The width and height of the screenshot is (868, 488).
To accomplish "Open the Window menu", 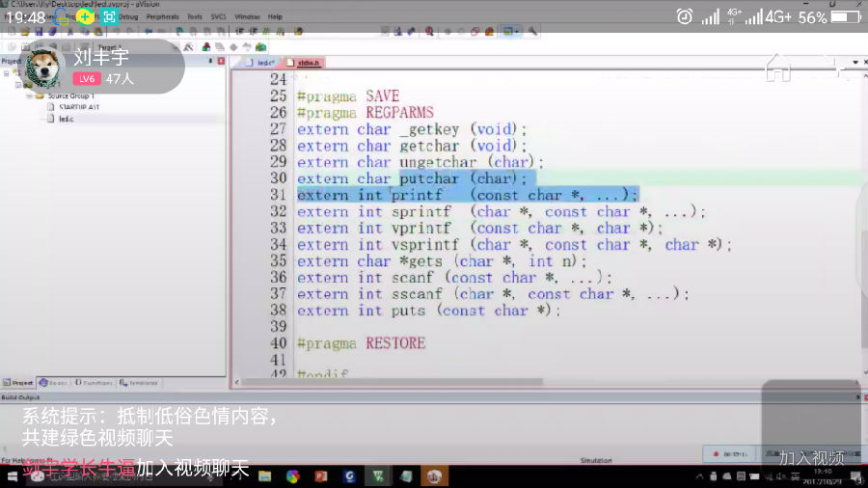I will 247,17.
